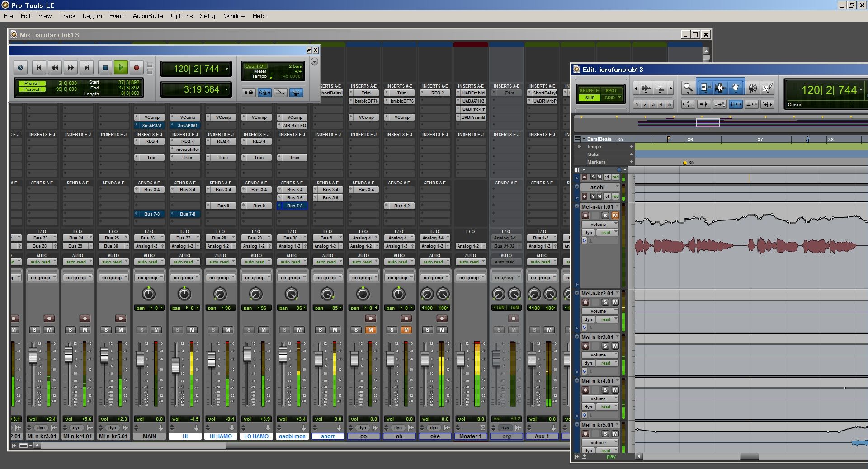This screenshot has width=868, height=469.
Task: Select the Grabber hand tool
Action: pyautogui.click(x=736, y=88)
